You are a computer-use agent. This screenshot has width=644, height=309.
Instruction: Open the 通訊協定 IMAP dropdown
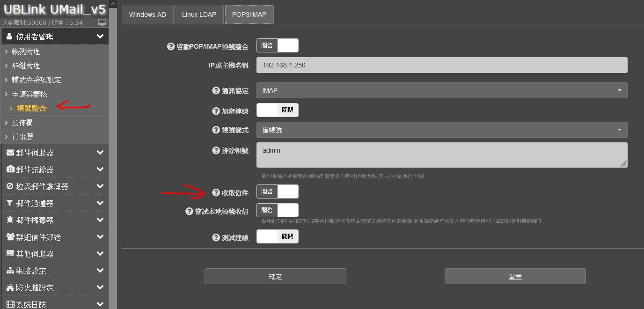coord(441,90)
